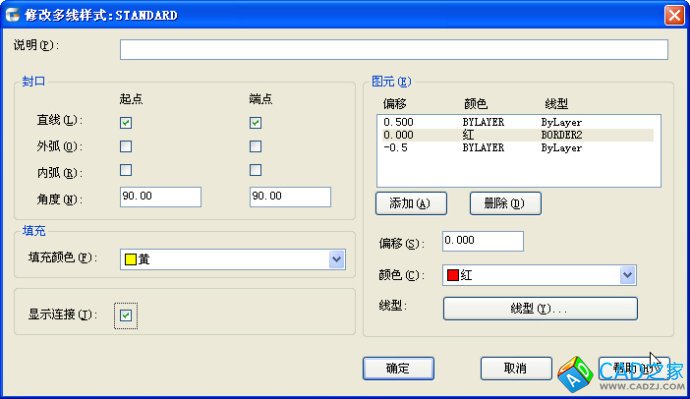Screen dimensions: 690x399
Task: Open the 线型(Y)... linetype button
Action: [540, 308]
